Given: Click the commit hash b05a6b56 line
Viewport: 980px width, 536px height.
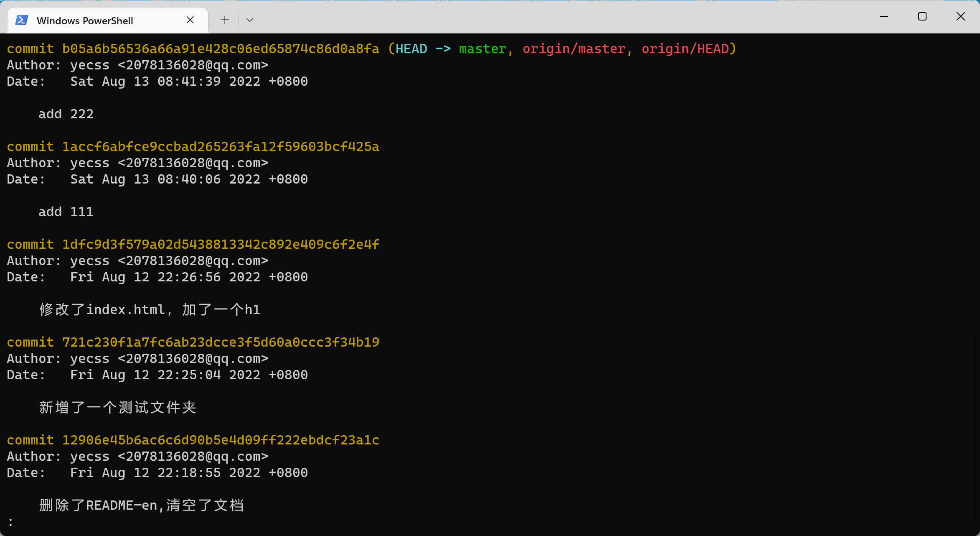Looking at the screenshot, I should [x=221, y=49].
